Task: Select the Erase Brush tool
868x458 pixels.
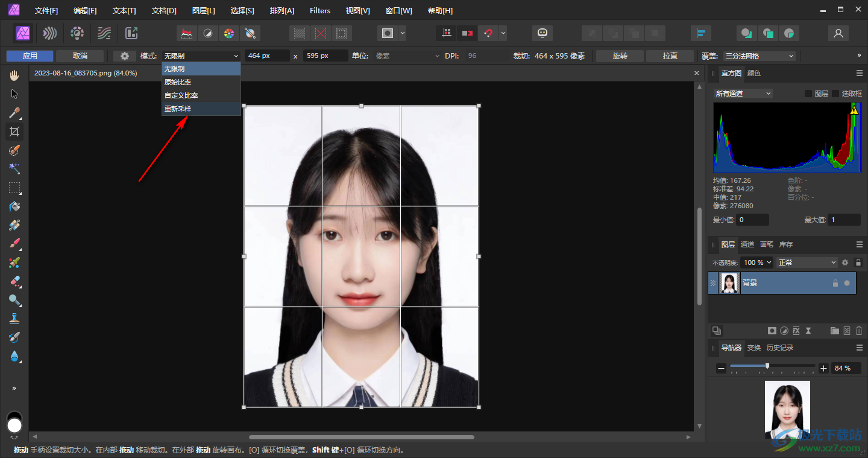Action: click(x=14, y=281)
